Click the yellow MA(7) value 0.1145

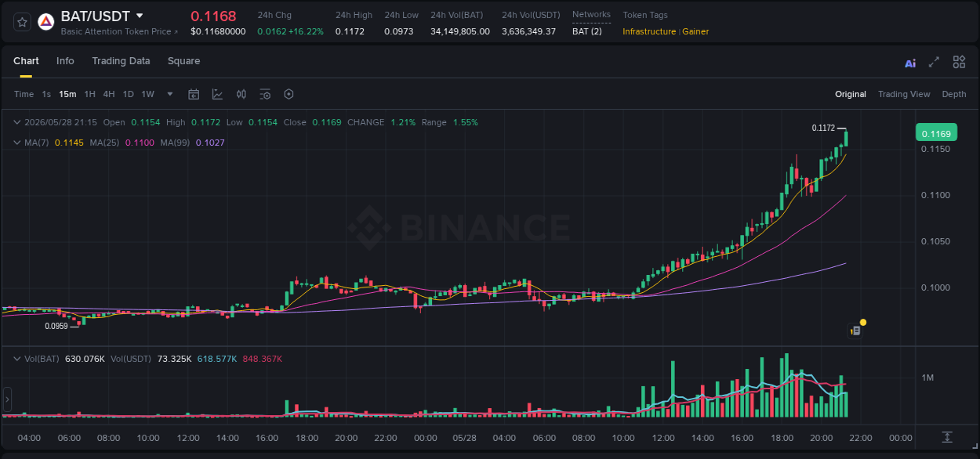[x=69, y=143]
